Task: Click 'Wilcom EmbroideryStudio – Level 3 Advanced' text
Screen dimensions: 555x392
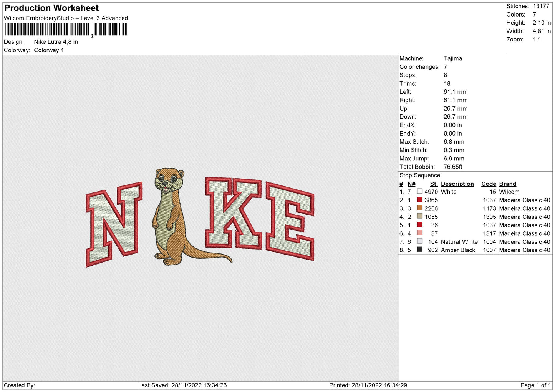Action: click(66, 18)
